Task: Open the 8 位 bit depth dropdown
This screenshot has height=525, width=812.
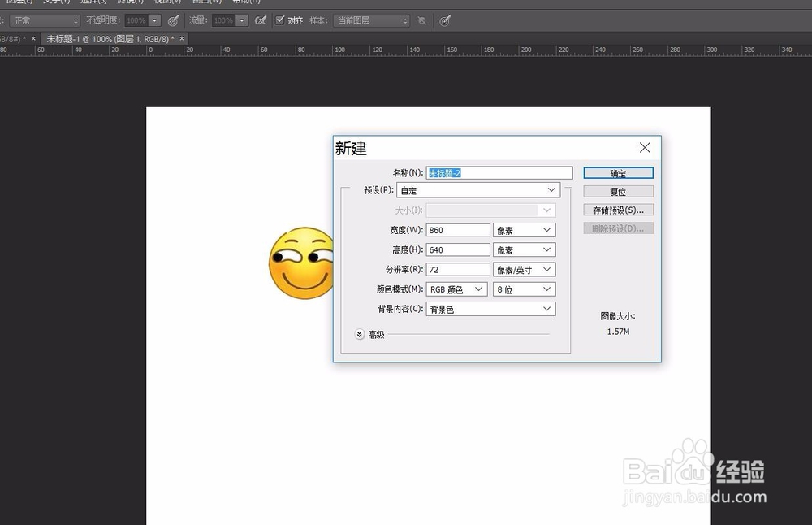Action: (524, 289)
